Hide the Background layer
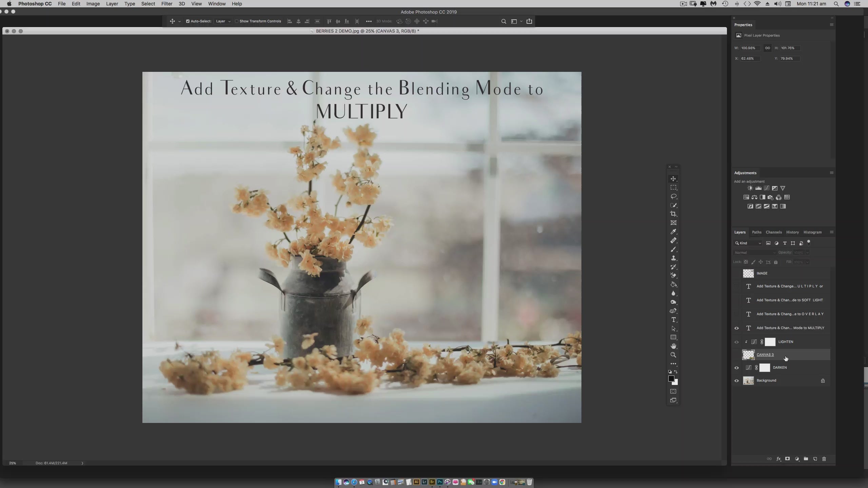Viewport: 868px width, 488px height. 736,381
